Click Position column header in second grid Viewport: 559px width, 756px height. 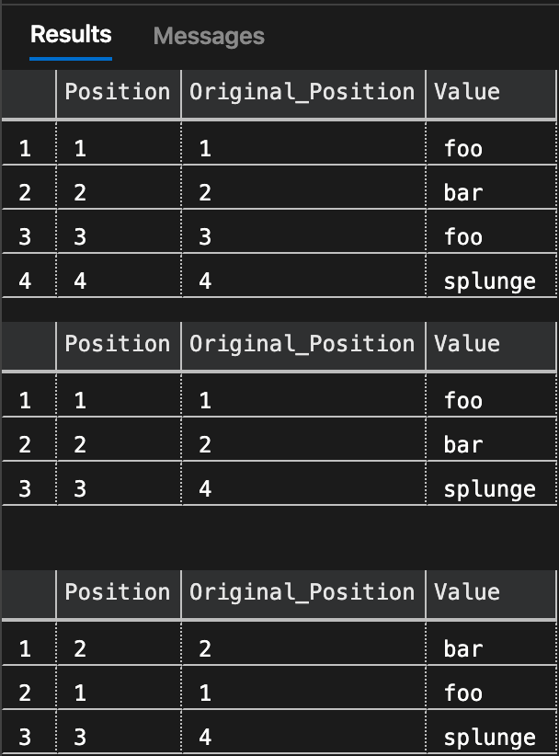pyautogui.click(x=118, y=344)
